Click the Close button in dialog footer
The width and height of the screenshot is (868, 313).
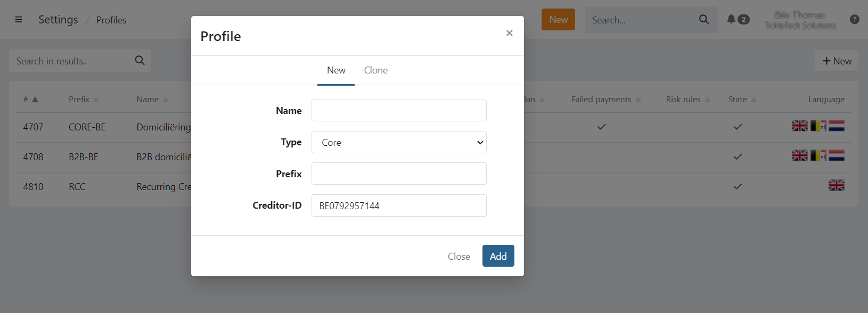(x=458, y=256)
